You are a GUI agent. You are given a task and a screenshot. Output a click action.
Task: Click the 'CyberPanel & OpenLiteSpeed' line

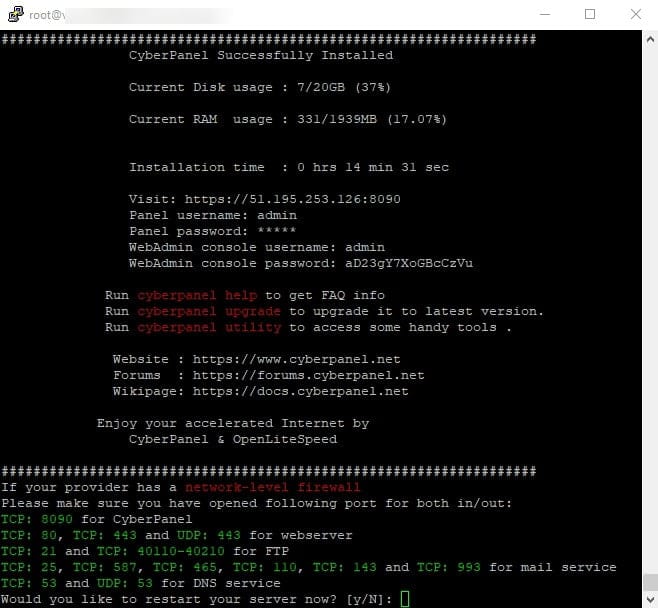[x=233, y=439]
